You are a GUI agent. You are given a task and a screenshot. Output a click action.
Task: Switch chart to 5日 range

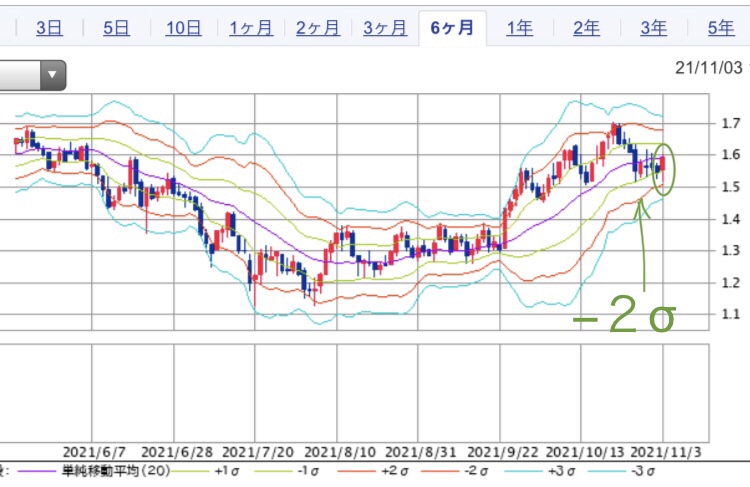click(116, 28)
